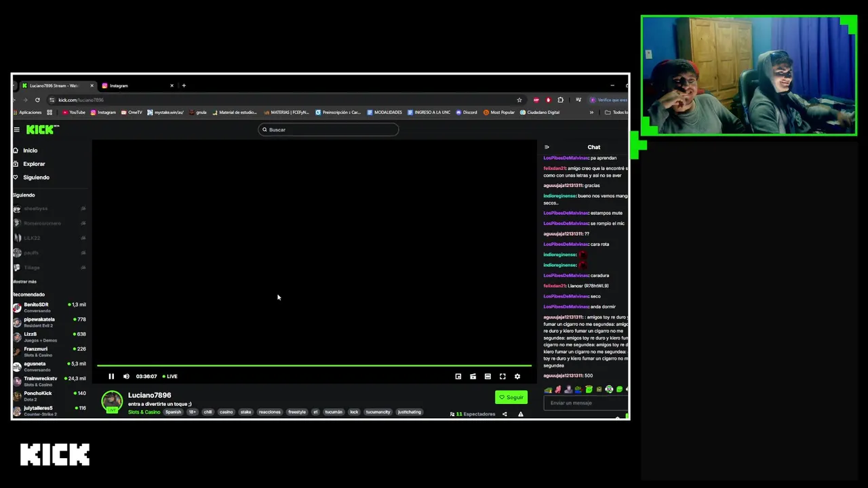Open Most Popular bookmark
This screenshot has height=488, width=868.
[499, 113]
